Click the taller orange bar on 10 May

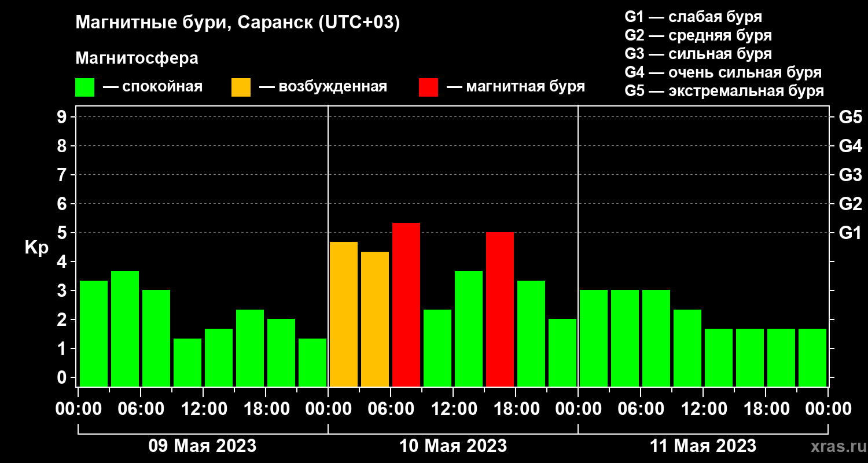pyautogui.click(x=344, y=314)
